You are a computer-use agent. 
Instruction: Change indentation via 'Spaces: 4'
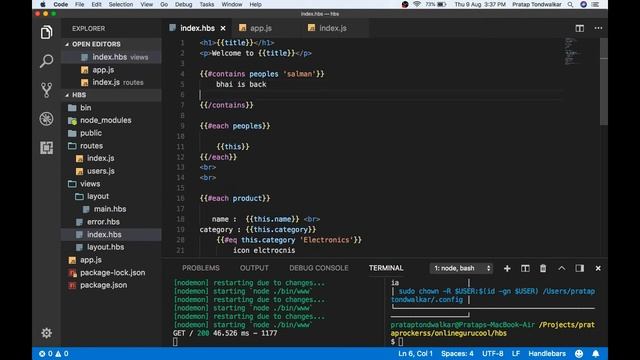click(457, 353)
